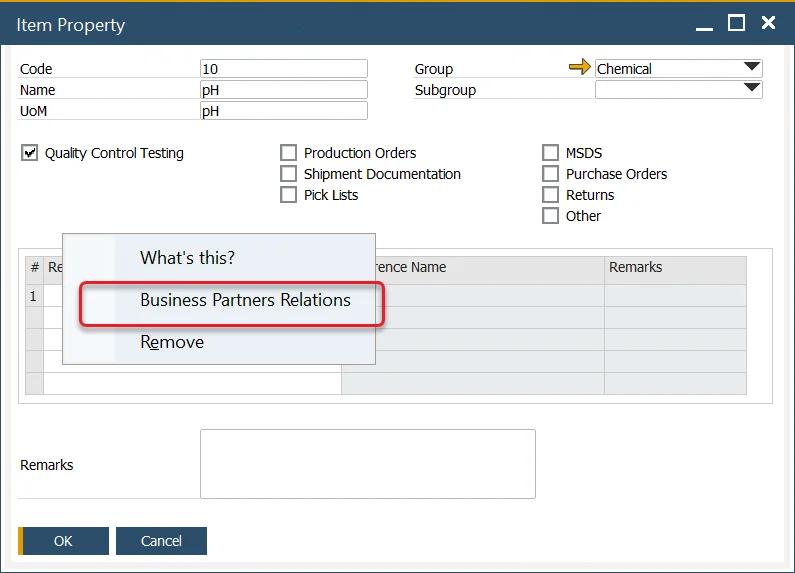Click the orange link arrow beside Group

click(x=579, y=68)
